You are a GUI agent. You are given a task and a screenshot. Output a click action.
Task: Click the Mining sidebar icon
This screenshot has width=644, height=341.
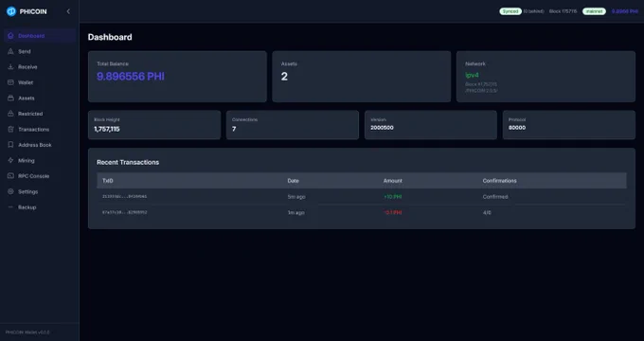(10, 161)
